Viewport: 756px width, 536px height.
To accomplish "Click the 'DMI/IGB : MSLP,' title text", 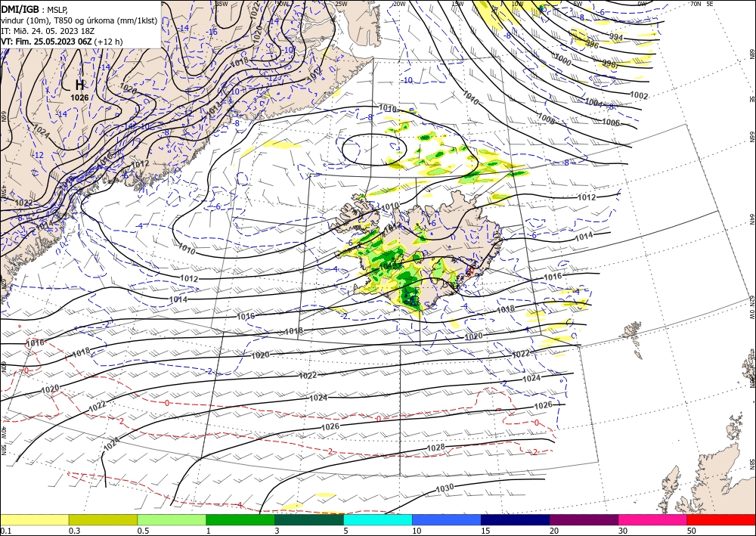I will click(x=33, y=8).
